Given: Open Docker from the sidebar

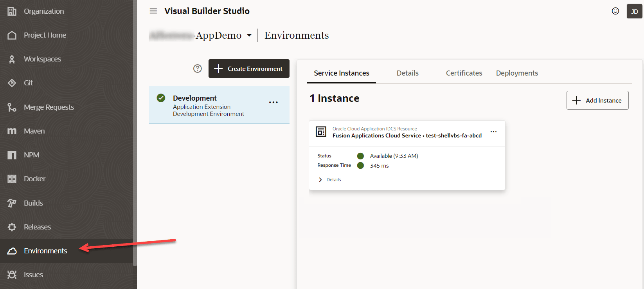Looking at the screenshot, I should (34, 179).
